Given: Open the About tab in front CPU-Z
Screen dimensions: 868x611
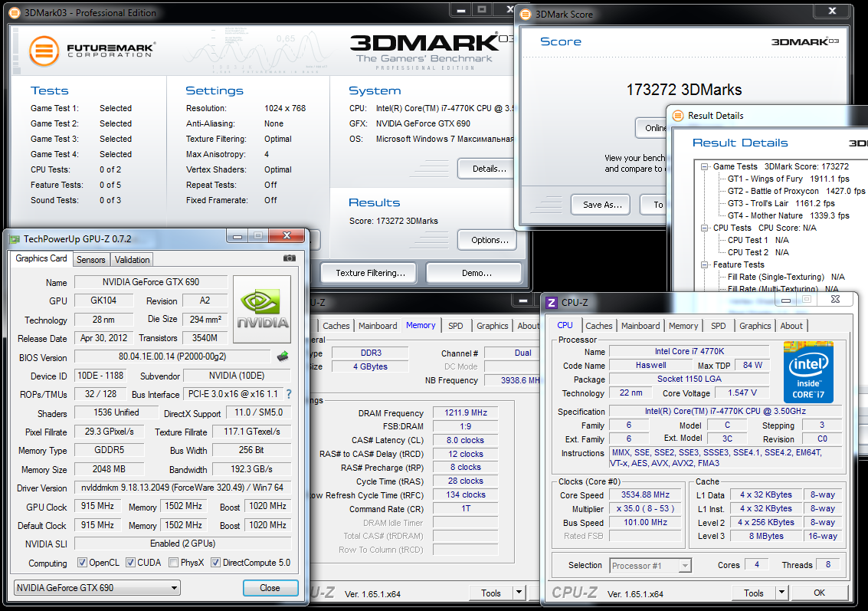Looking at the screenshot, I should (791, 326).
